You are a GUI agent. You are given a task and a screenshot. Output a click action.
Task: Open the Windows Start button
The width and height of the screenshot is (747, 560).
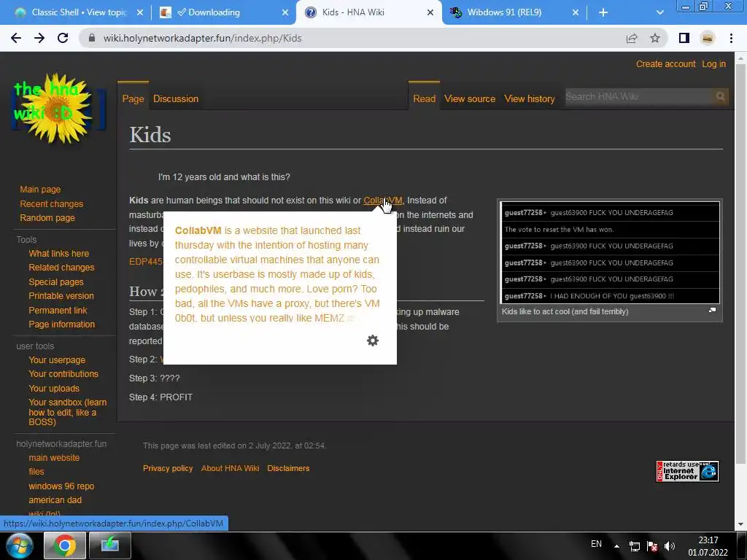pyautogui.click(x=20, y=545)
